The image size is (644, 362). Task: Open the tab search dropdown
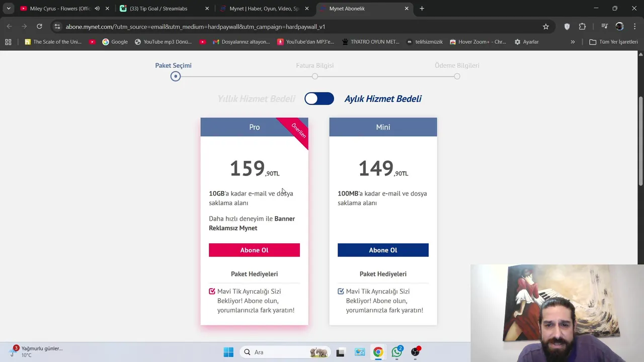tap(8, 9)
